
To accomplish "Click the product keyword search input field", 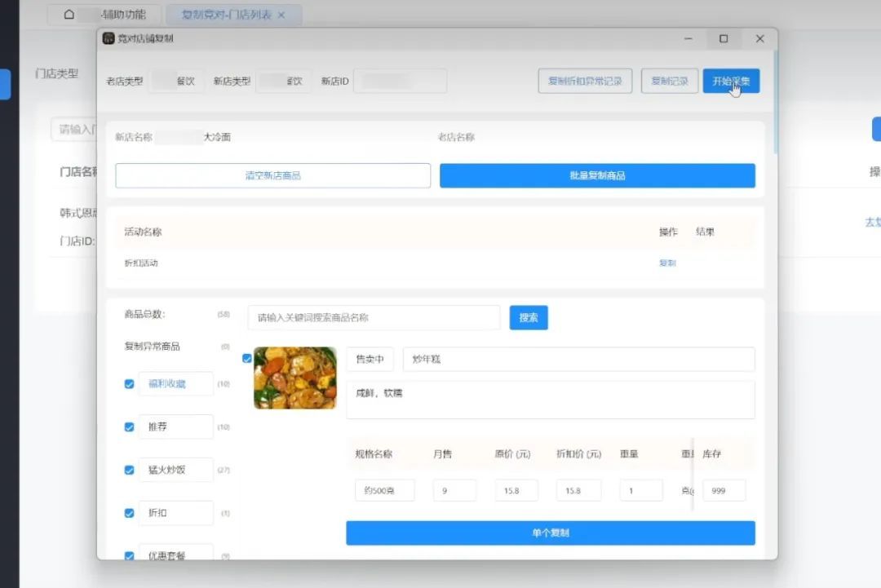I will pos(372,317).
